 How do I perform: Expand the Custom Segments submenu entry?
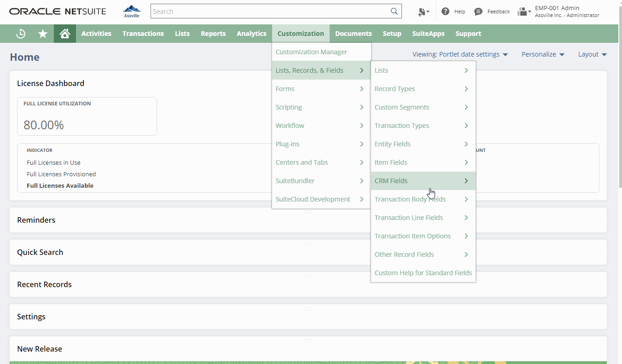423,107
